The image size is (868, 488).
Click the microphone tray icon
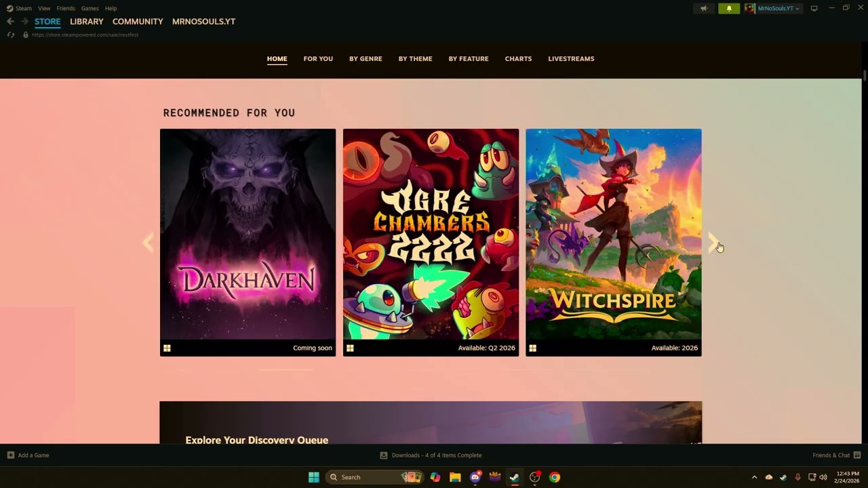click(797, 477)
